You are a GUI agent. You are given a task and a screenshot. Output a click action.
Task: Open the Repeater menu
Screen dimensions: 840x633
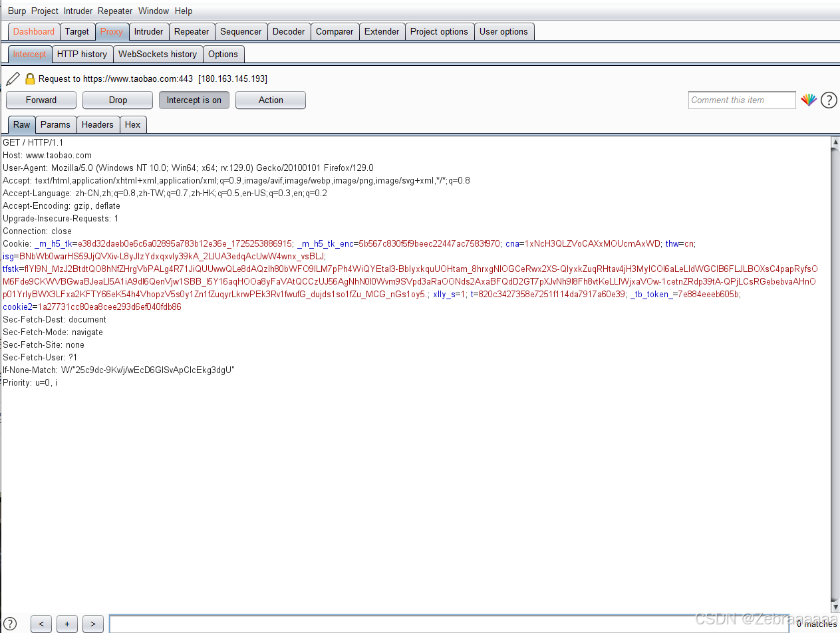coord(115,11)
